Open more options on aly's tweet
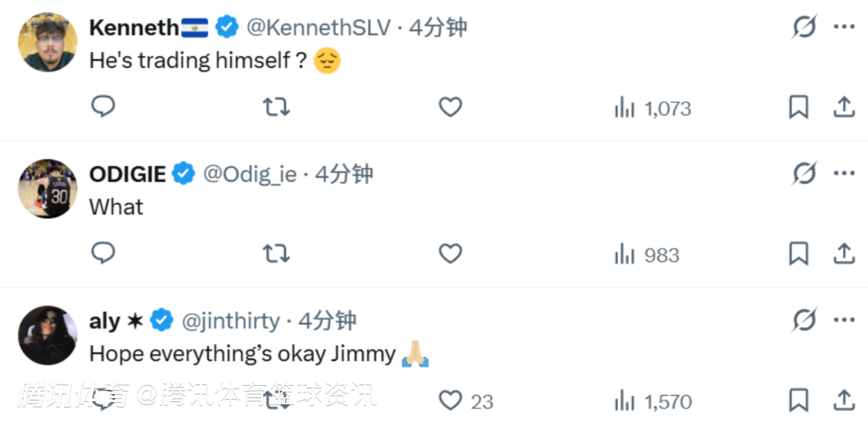 pos(844,321)
